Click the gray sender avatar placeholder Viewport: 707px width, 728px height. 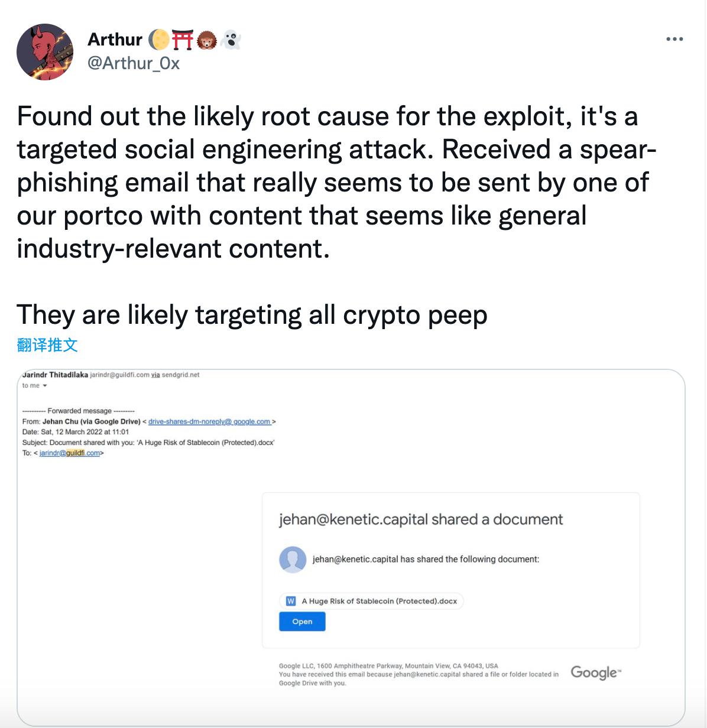pyautogui.click(x=293, y=559)
